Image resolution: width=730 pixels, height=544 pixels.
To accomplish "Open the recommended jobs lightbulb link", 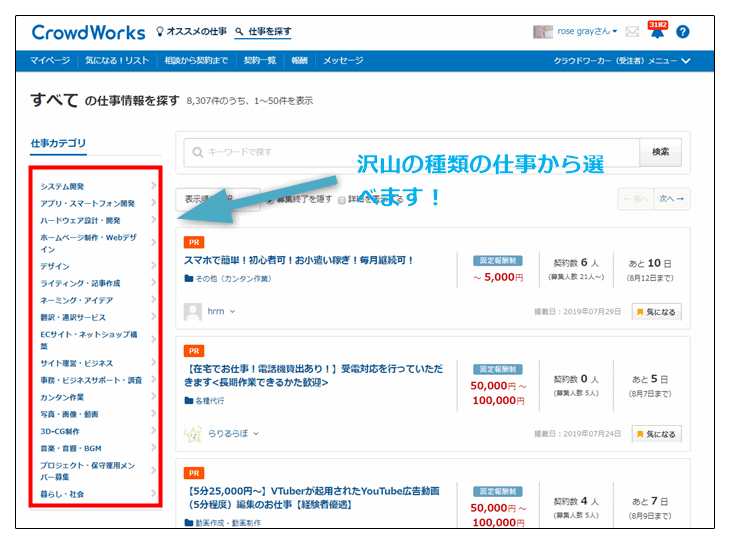I will click(191, 31).
